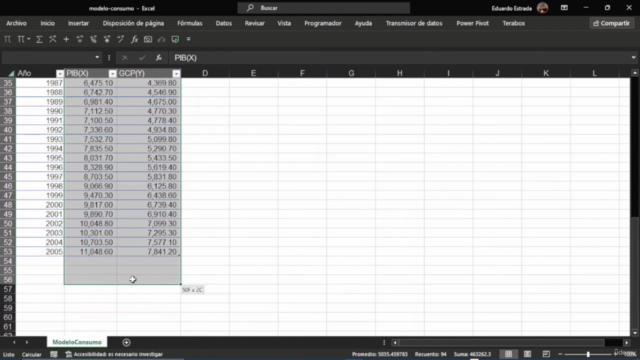Image resolution: width=640 pixels, height=360 pixels.
Task: Expand the formula bar chevron
Action: (633, 58)
